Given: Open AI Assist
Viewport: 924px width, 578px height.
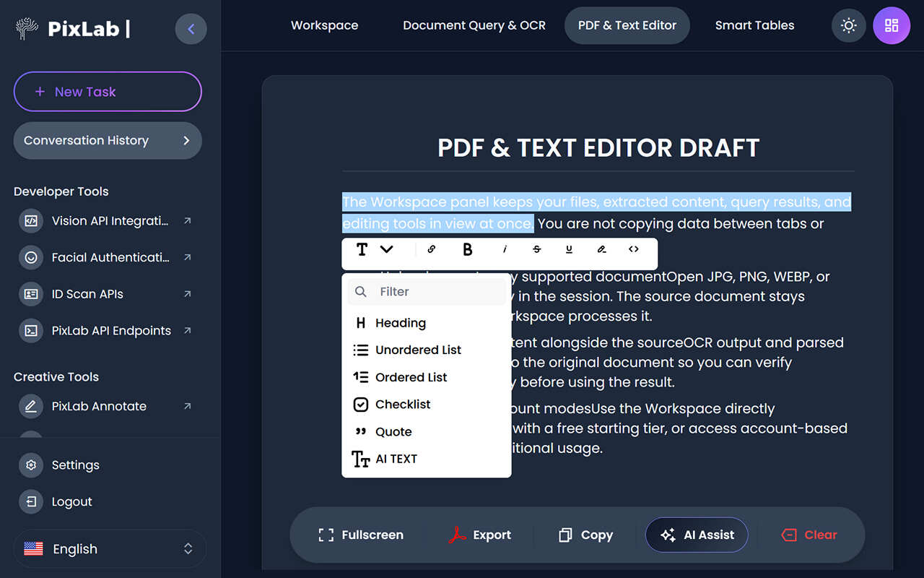Looking at the screenshot, I should pyautogui.click(x=697, y=535).
